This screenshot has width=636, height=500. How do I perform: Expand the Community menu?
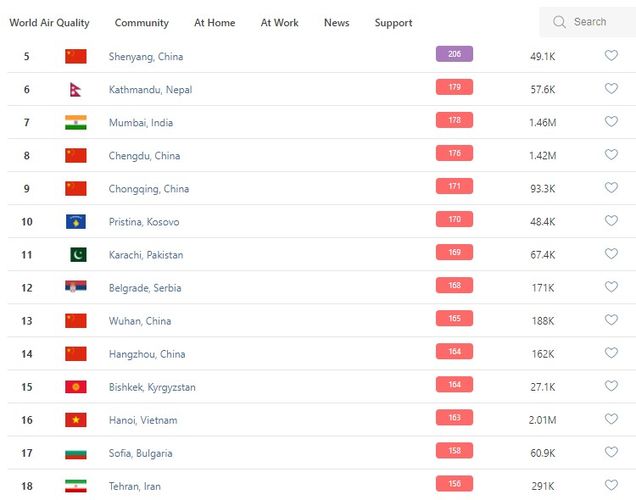[x=142, y=22]
